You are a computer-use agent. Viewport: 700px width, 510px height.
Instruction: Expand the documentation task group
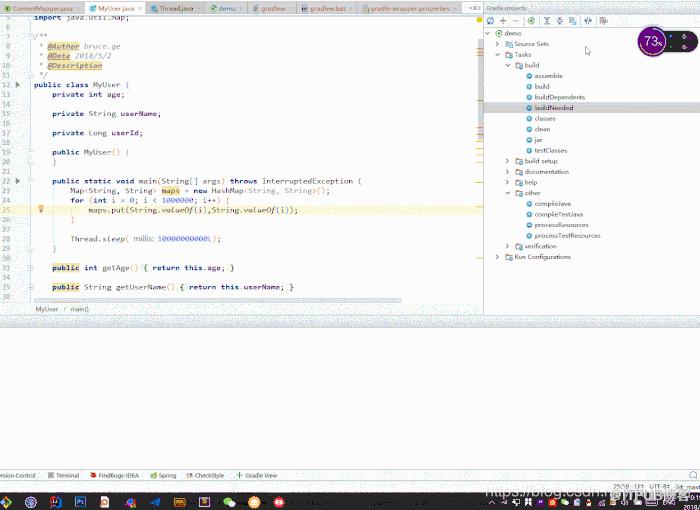tap(508, 171)
